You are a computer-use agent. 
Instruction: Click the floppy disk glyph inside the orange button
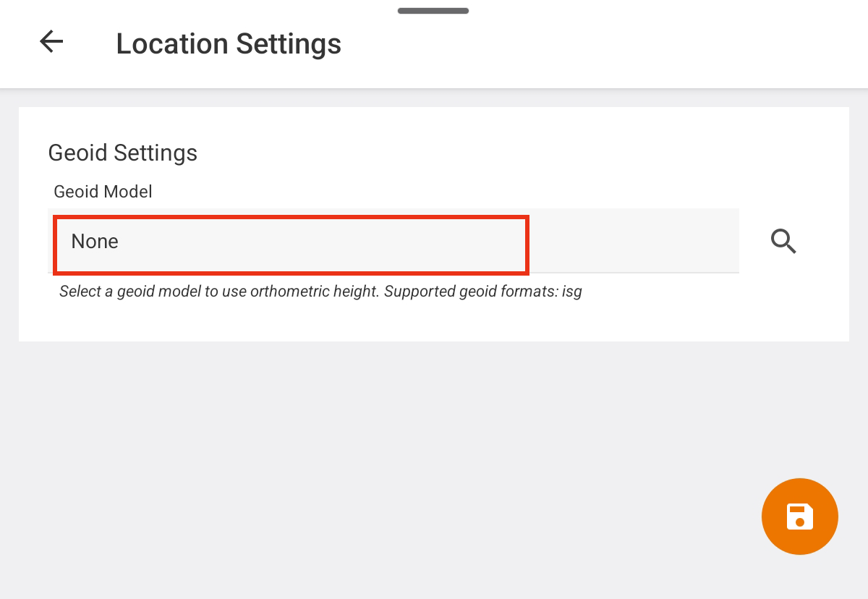800,517
